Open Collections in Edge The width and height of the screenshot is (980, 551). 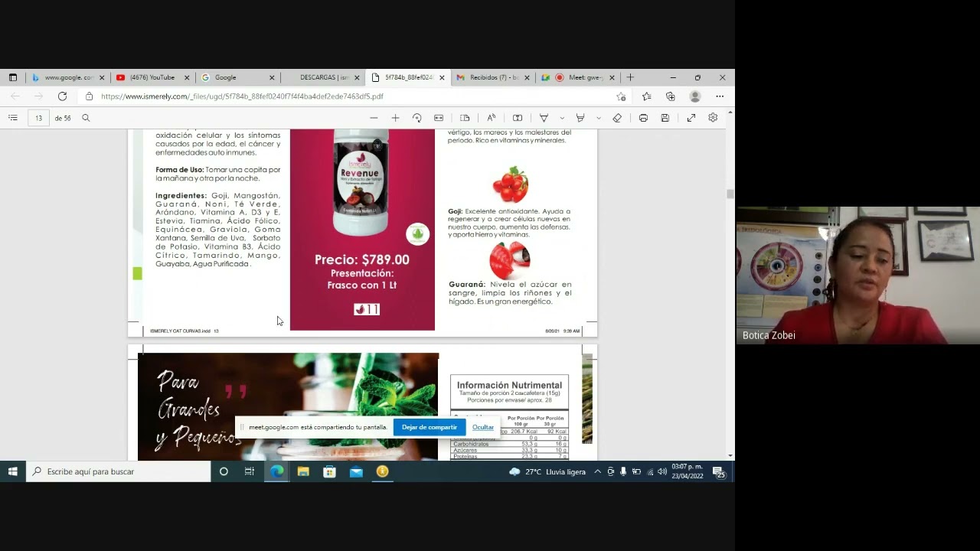tap(671, 96)
